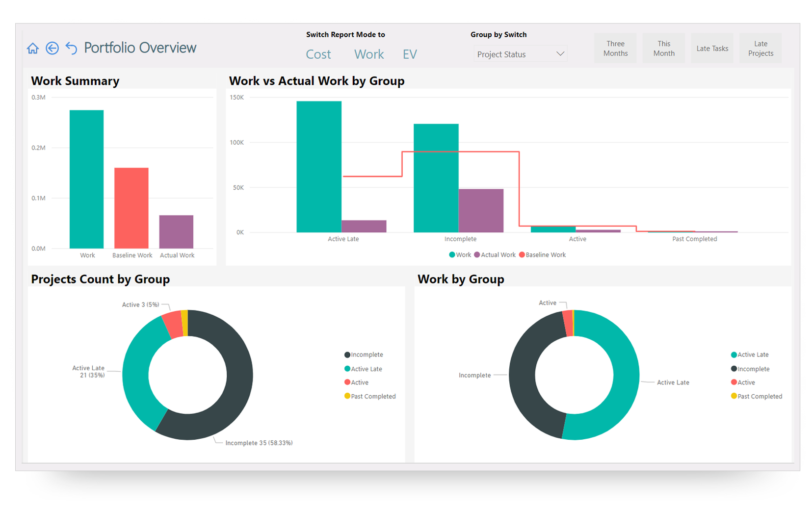Select Active in Work by Group legend
The height and width of the screenshot is (505, 812).
click(x=743, y=382)
